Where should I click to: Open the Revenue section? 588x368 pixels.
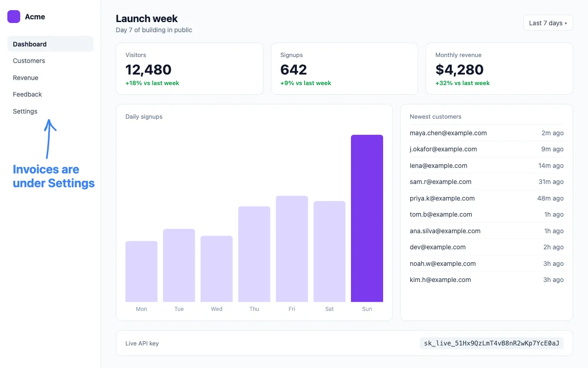click(x=50, y=78)
